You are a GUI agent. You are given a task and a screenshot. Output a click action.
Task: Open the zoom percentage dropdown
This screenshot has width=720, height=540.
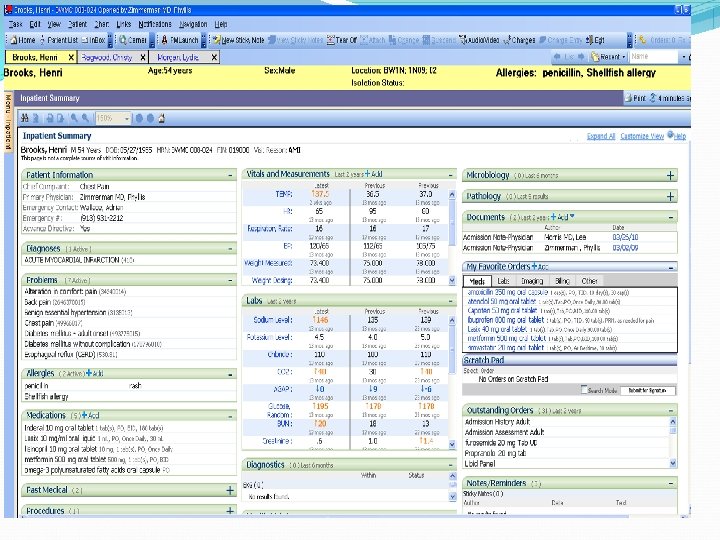click(127, 118)
